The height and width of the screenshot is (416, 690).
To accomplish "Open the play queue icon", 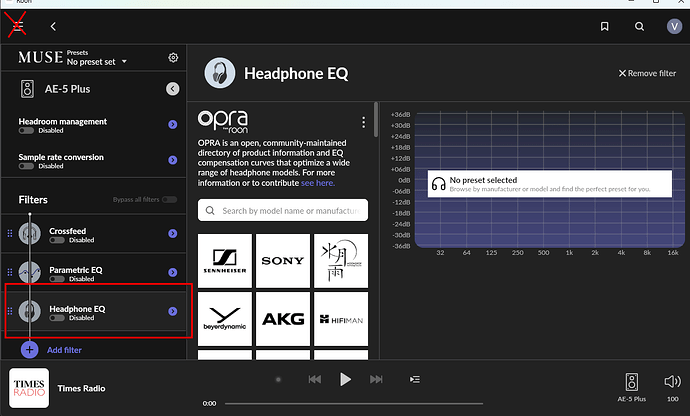I will point(414,379).
